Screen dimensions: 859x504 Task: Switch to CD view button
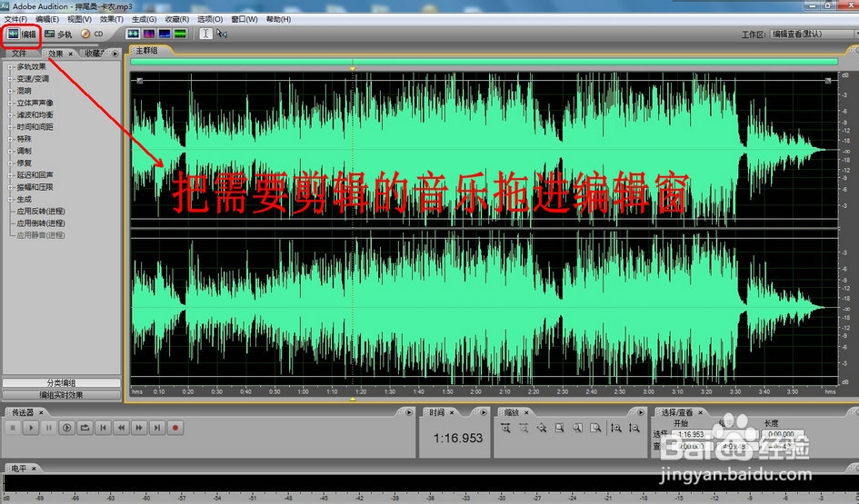pyautogui.click(x=92, y=34)
